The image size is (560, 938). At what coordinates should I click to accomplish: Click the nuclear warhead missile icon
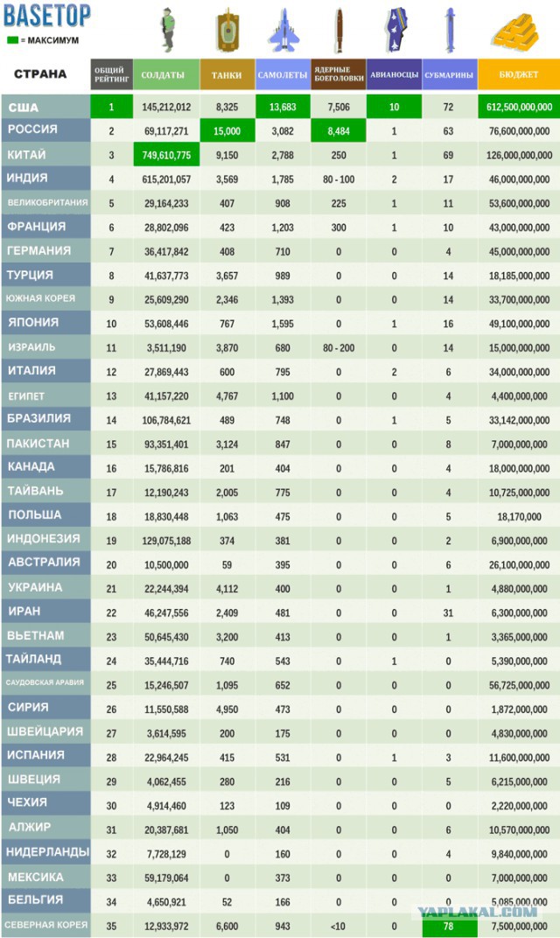pos(339,30)
